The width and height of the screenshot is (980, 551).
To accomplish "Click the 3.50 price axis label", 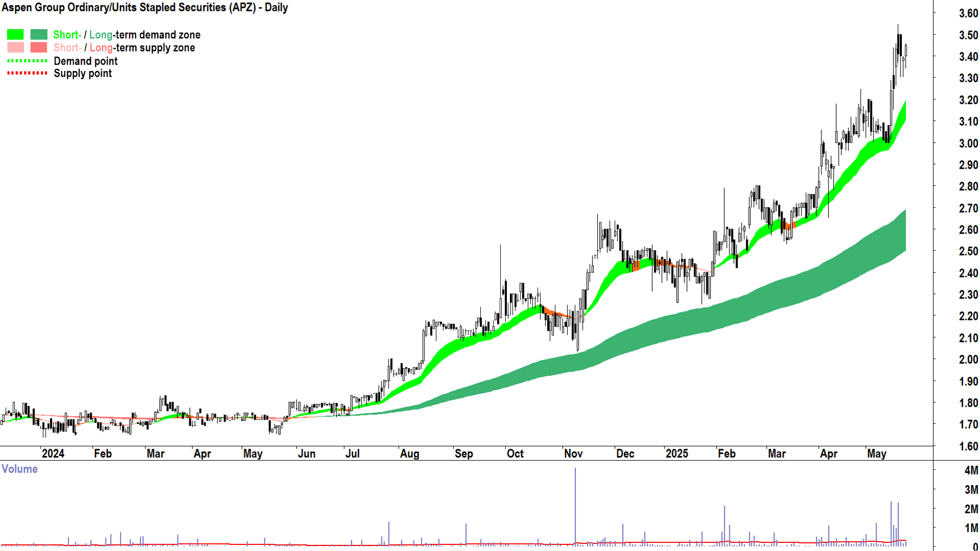I will (968, 35).
